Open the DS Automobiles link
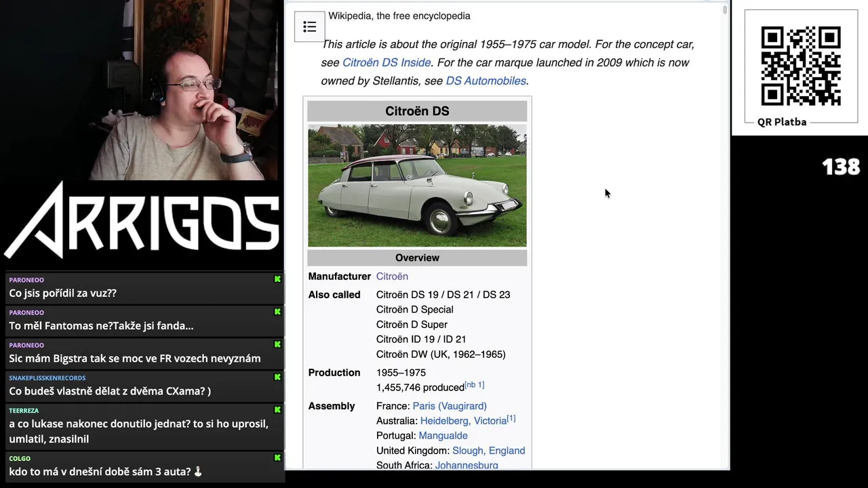This screenshot has height=488, width=868. (x=486, y=81)
